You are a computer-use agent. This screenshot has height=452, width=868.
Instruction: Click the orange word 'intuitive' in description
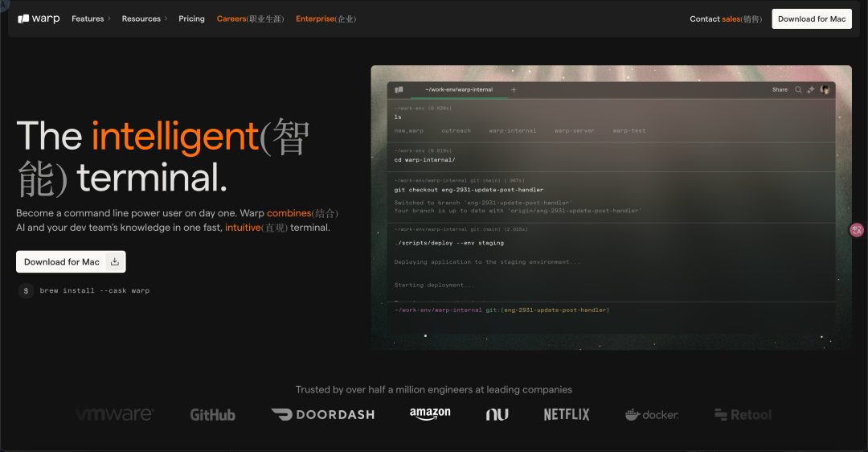243,228
